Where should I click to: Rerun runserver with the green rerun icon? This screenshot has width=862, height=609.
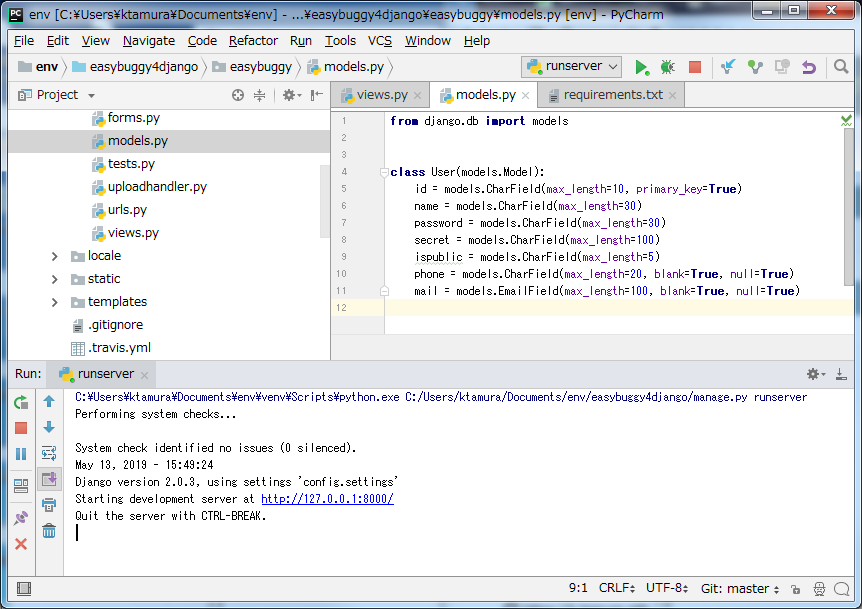pyautogui.click(x=21, y=402)
